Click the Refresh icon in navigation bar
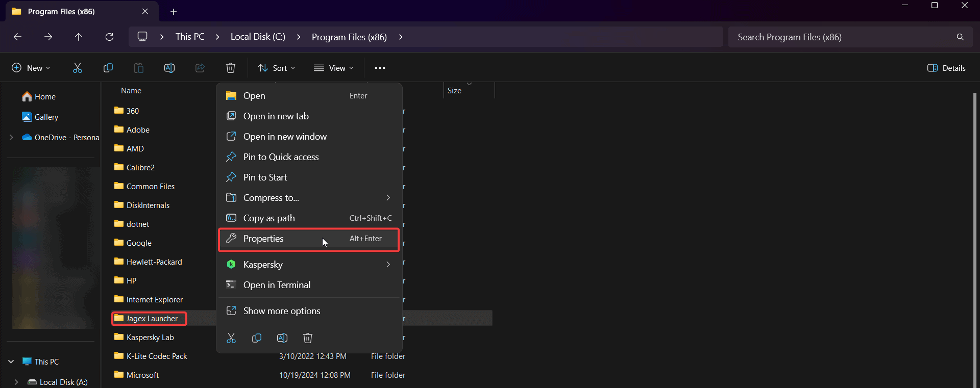980x388 pixels. click(x=109, y=37)
